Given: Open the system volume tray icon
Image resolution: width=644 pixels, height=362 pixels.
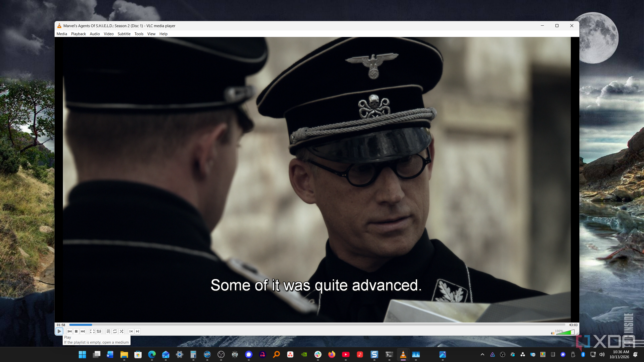Looking at the screenshot, I should click(x=602, y=354).
